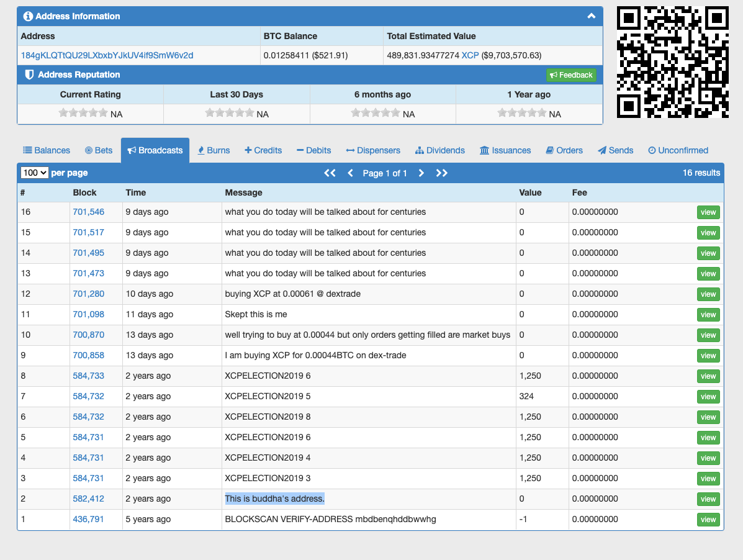Image resolution: width=743 pixels, height=560 pixels.
Task: Click the Current Rating stars
Action: (x=83, y=113)
